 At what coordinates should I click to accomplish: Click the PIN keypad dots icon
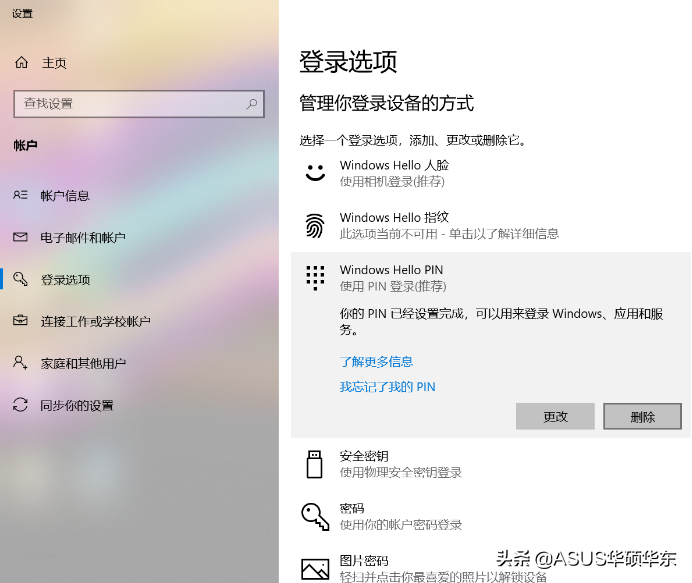pyautogui.click(x=315, y=278)
